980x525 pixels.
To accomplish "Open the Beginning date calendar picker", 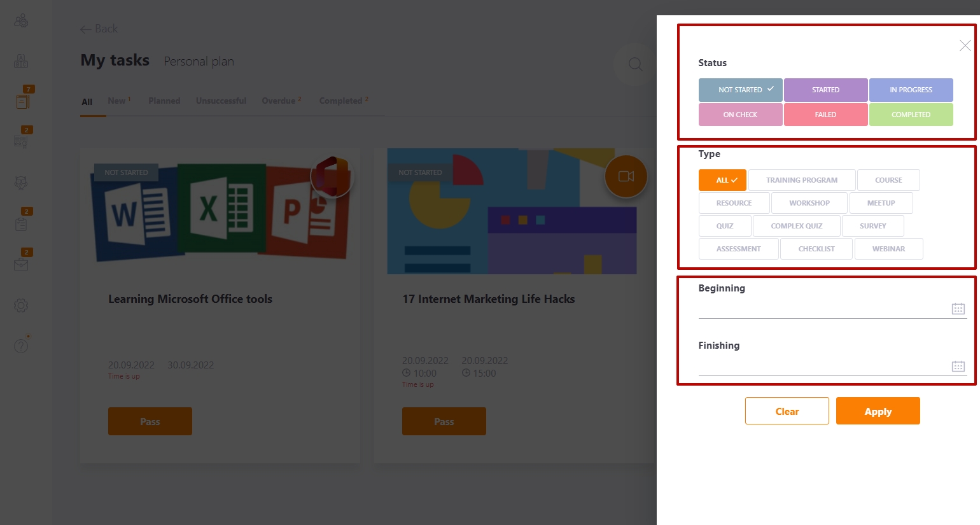I will tap(958, 309).
